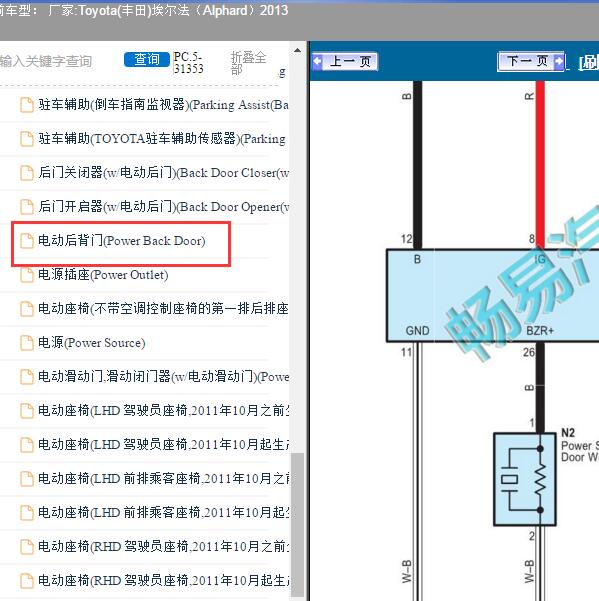Select TOYOTA parking assist sensor entry
Viewport: 599px width, 601px height.
pyautogui.click(x=162, y=139)
